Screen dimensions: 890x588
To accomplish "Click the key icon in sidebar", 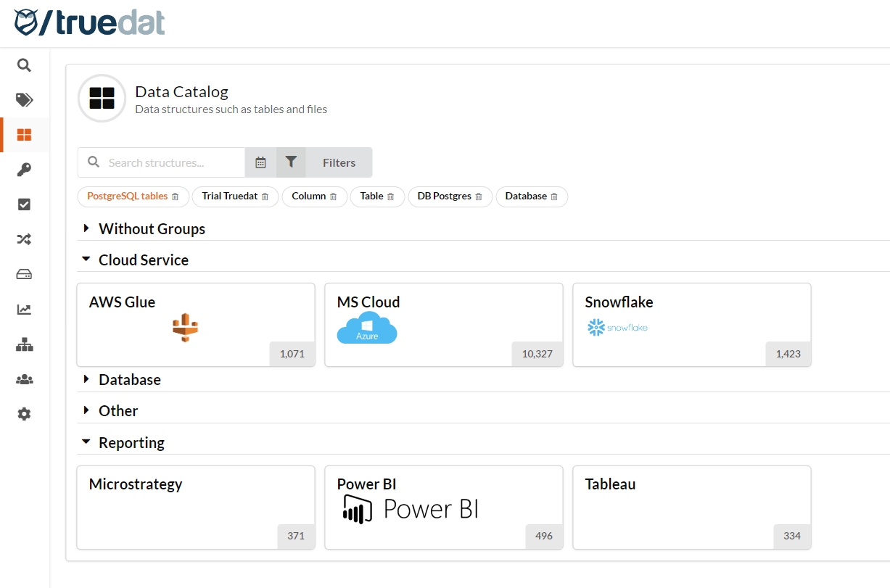I will click(24, 170).
